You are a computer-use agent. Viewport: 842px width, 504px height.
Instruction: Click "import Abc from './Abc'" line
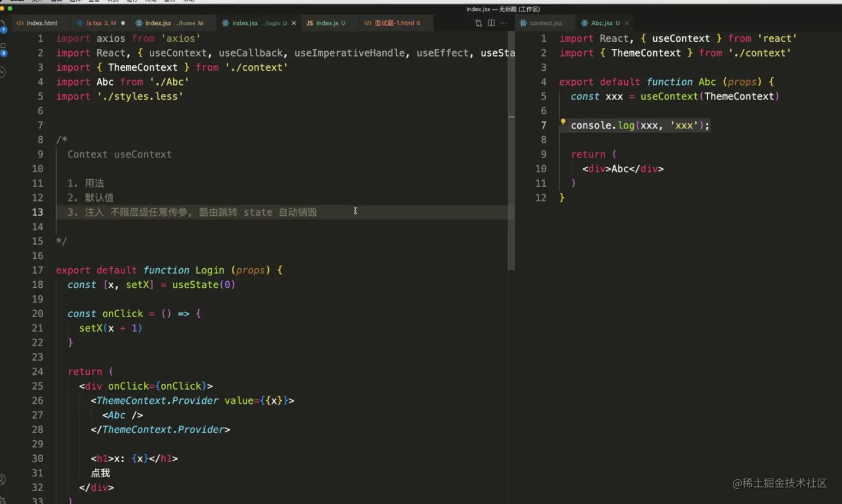coord(122,82)
